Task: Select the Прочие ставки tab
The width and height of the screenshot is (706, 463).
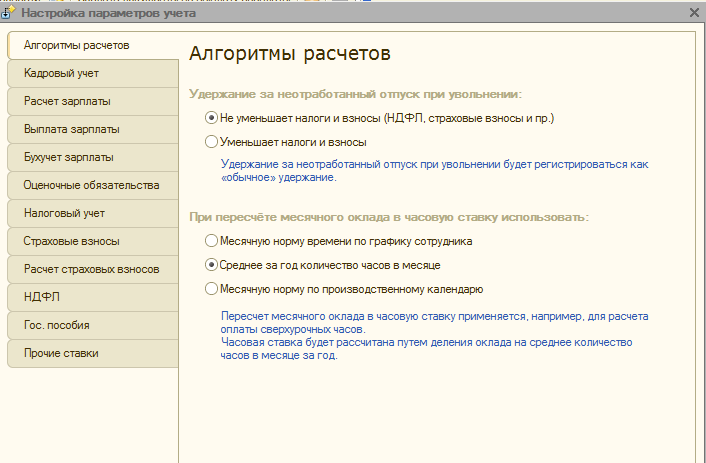Action: click(x=91, y=354)
